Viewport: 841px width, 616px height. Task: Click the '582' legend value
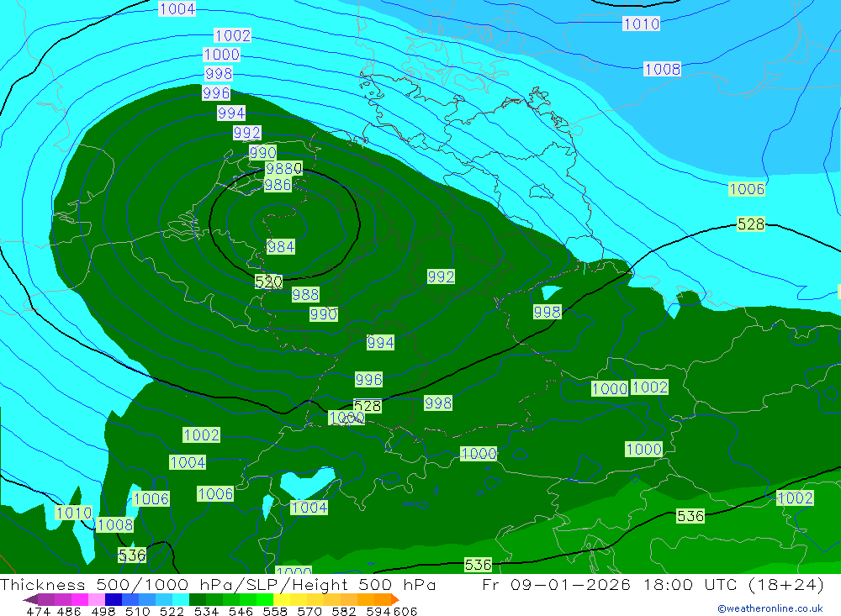click(x=344, y=611)
